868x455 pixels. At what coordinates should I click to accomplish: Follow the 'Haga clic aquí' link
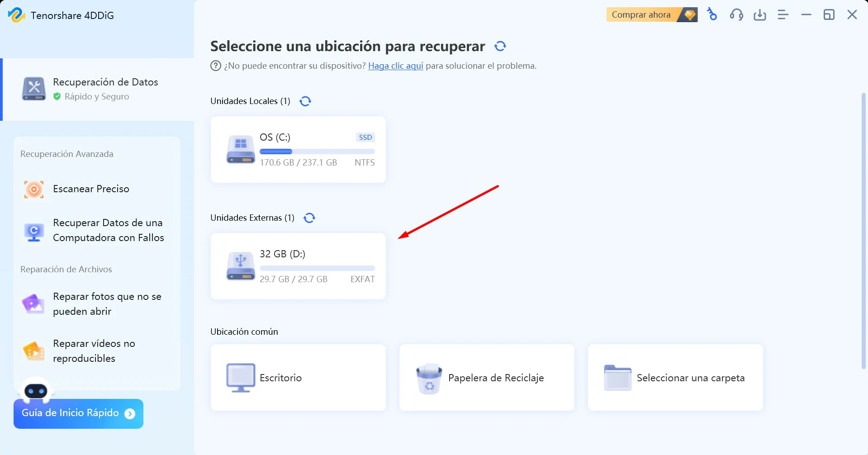396,66
